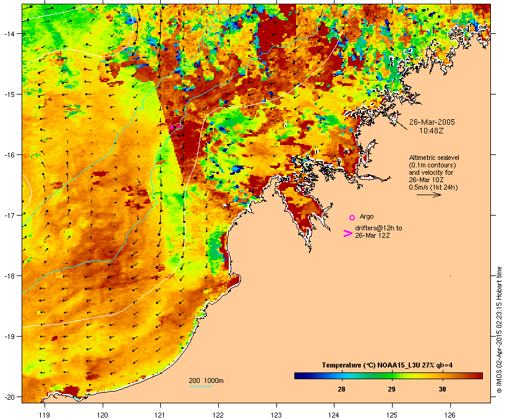The width and height of the screenshot is (507, 420).
Task: Click the '0.5m/s (1kt 24h)' text
Action: click(x=433, y=187)
